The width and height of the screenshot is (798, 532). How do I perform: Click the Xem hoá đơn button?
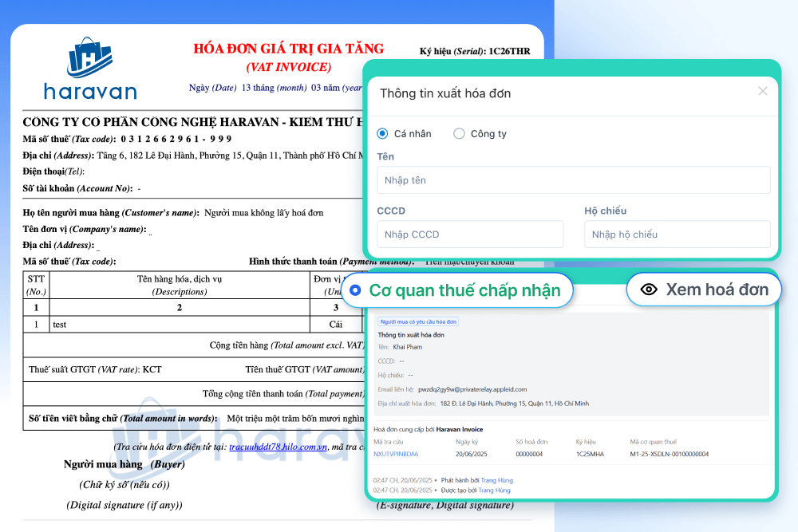coord(704,290)
